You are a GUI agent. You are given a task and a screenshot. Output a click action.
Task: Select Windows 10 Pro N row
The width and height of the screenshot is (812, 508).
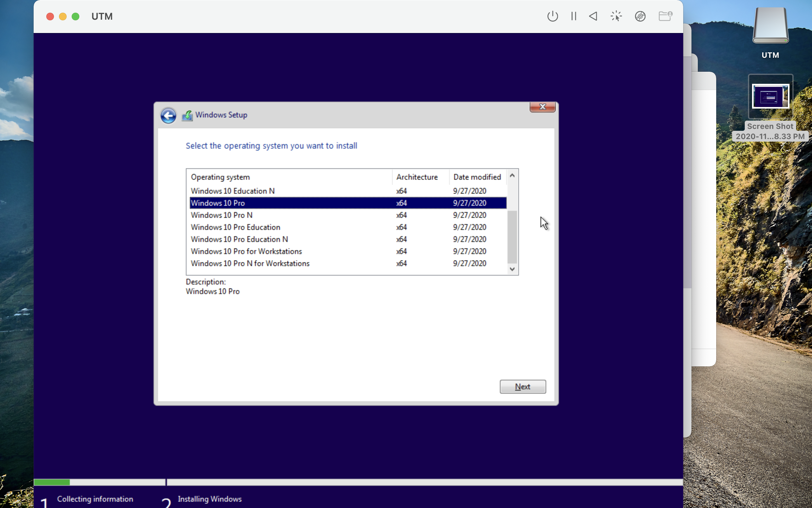click(348, 215)
